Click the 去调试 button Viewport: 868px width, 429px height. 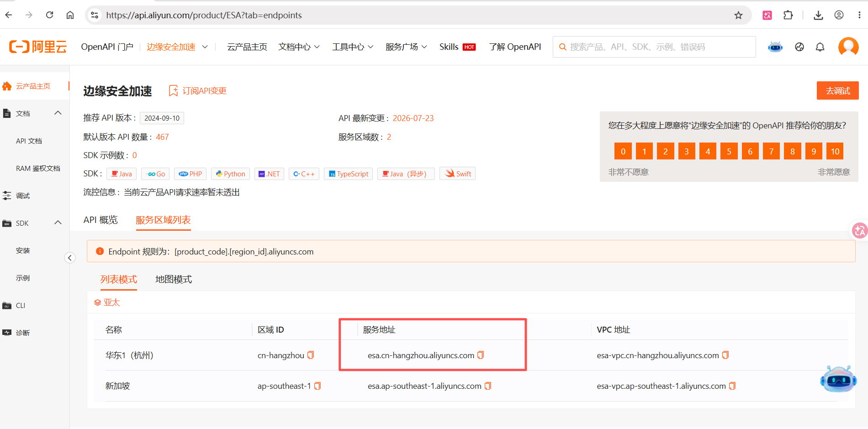838,90
